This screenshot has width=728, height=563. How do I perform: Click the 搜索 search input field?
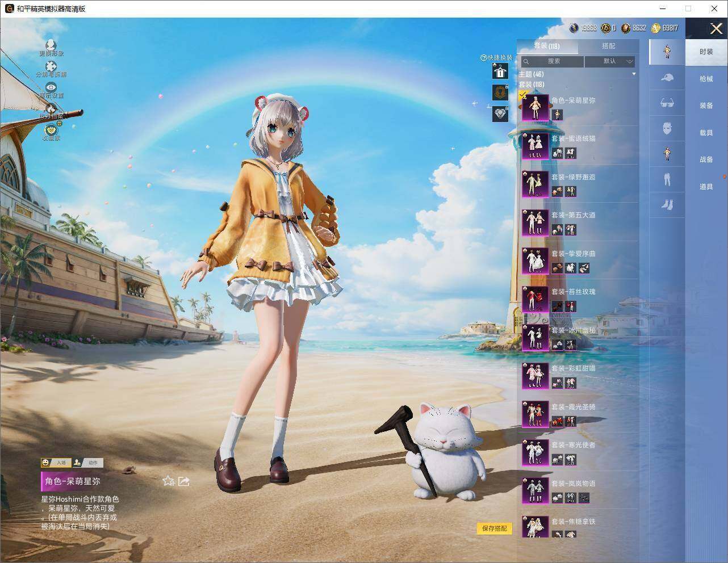point(553,61)
